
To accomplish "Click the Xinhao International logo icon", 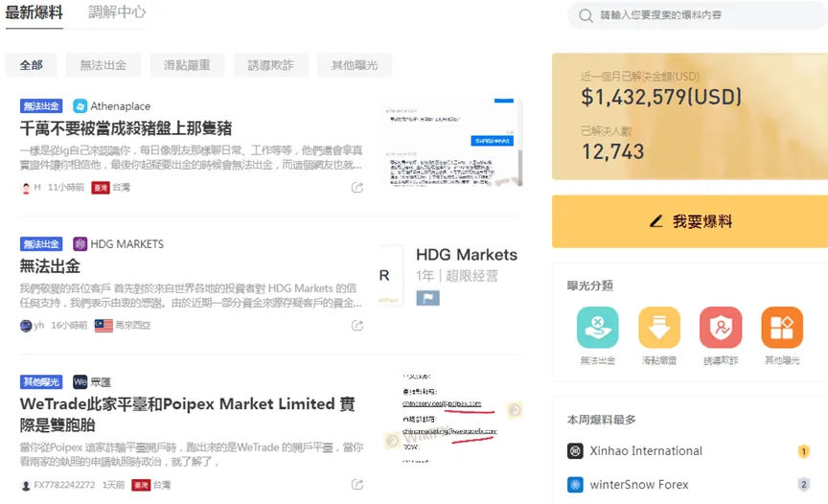I will pyautogui.click(x=575, y=450).
